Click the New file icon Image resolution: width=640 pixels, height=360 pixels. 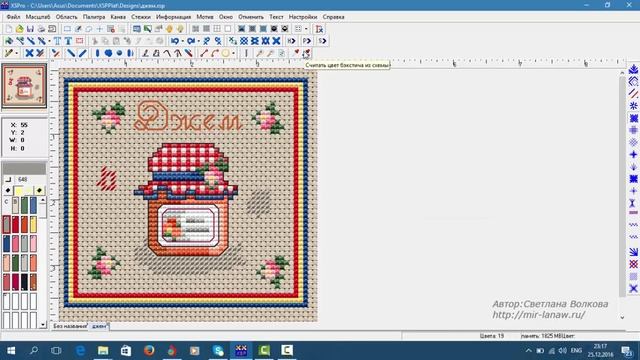click(x=9, y=29)
